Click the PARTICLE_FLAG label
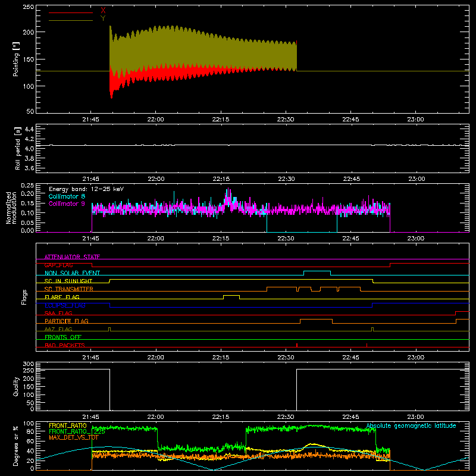The width and height of the screenshot is (476, 476). 67,321
